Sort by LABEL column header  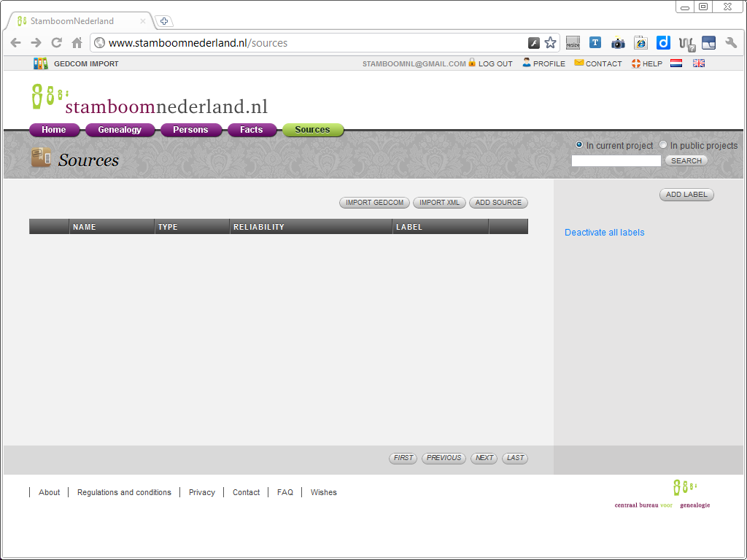pyautogui.click(x=441, y=227)
